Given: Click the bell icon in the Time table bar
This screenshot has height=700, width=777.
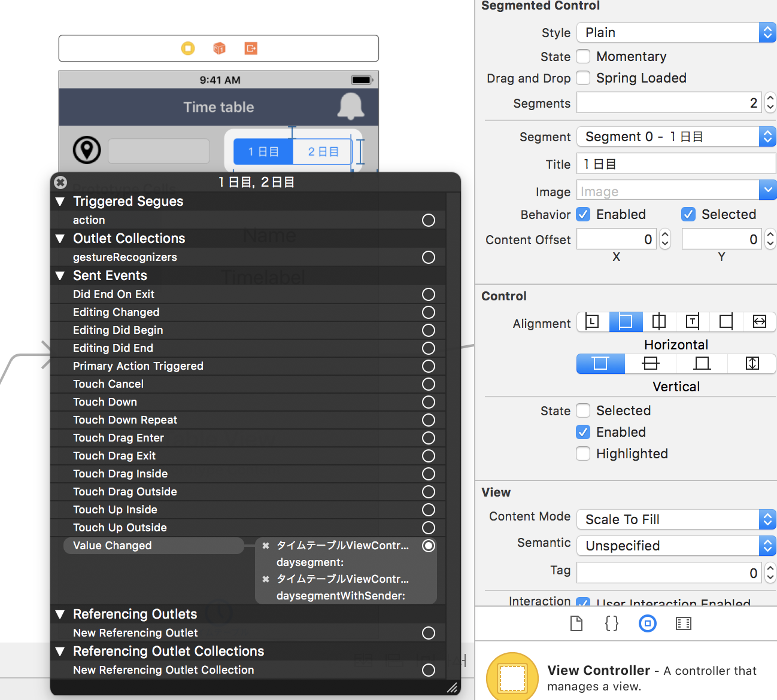Looking at the screenshot, I should (x=351, y=106).
